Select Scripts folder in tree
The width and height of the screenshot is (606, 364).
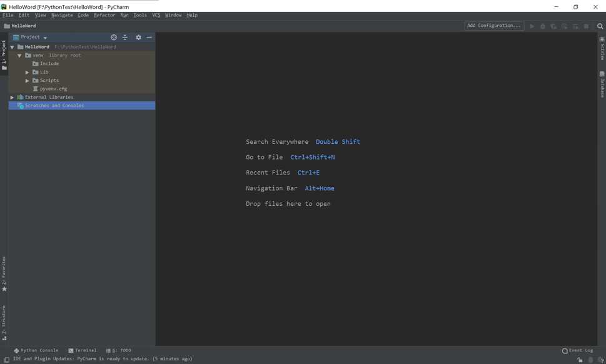tap(82, 81)
